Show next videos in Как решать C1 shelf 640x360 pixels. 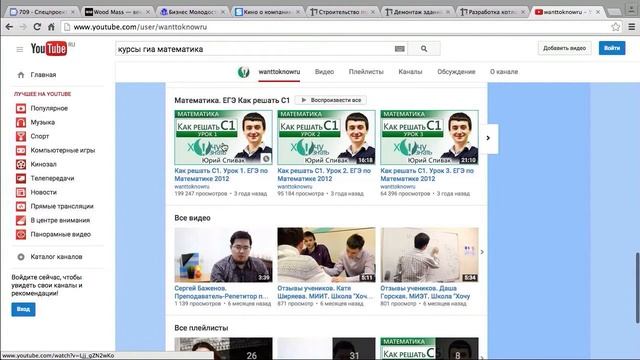point(488,138)
